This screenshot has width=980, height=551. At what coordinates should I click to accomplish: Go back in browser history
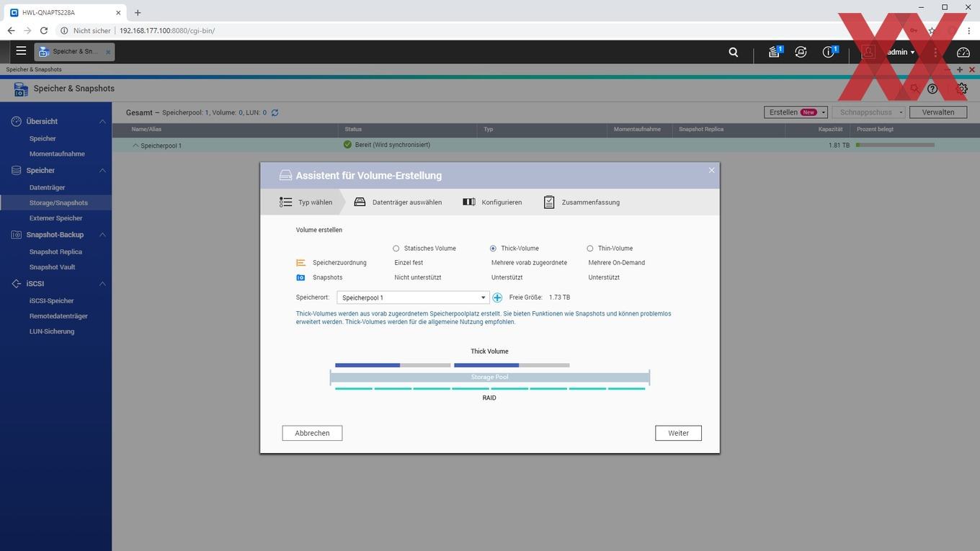tap(11, 31)
